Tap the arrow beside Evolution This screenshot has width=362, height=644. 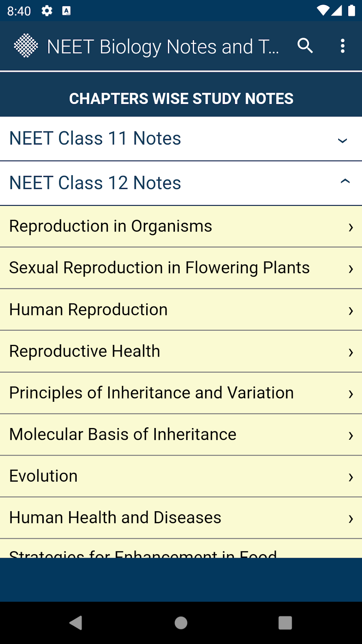click(351, 477)
